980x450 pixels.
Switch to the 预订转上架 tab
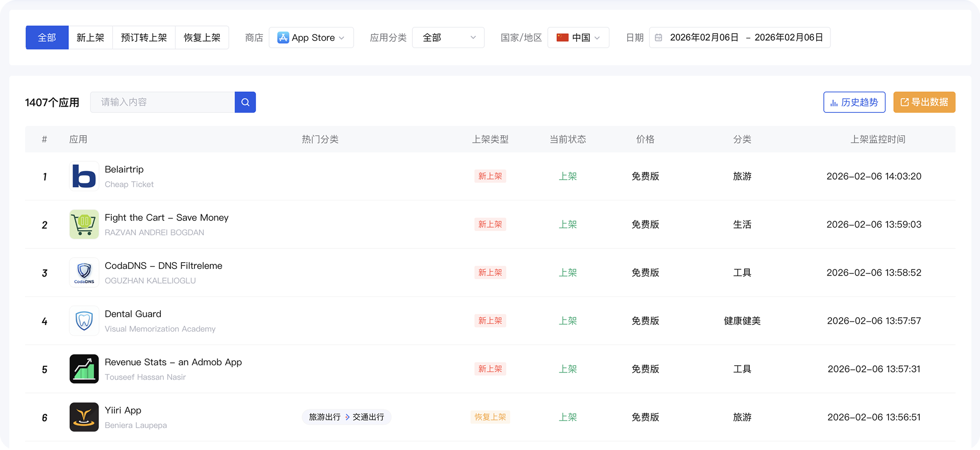(x=144, y=38)
